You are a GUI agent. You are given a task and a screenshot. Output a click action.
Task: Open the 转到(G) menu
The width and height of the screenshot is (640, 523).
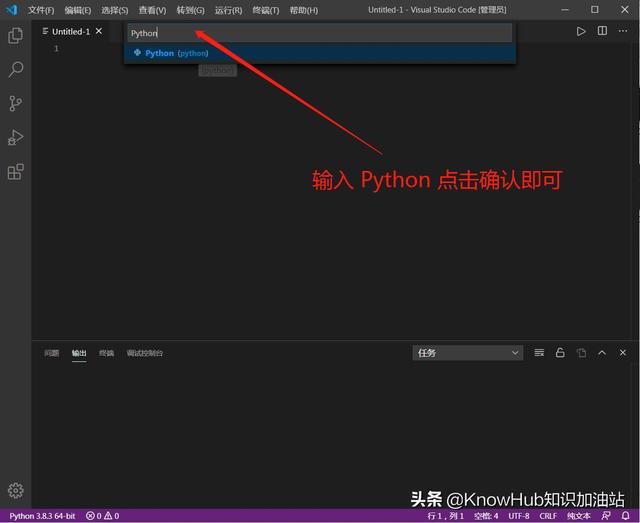191,10
